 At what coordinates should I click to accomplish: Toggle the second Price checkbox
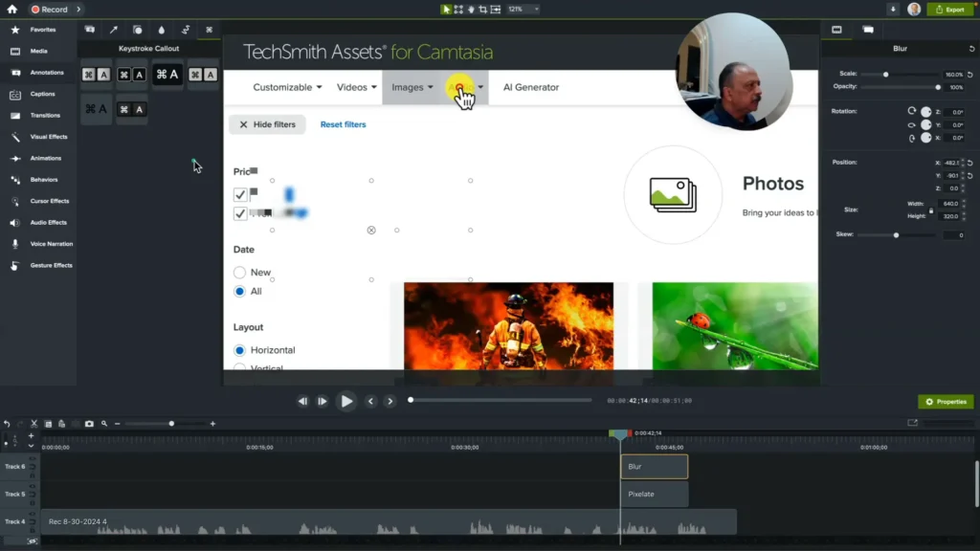[240, 213]
